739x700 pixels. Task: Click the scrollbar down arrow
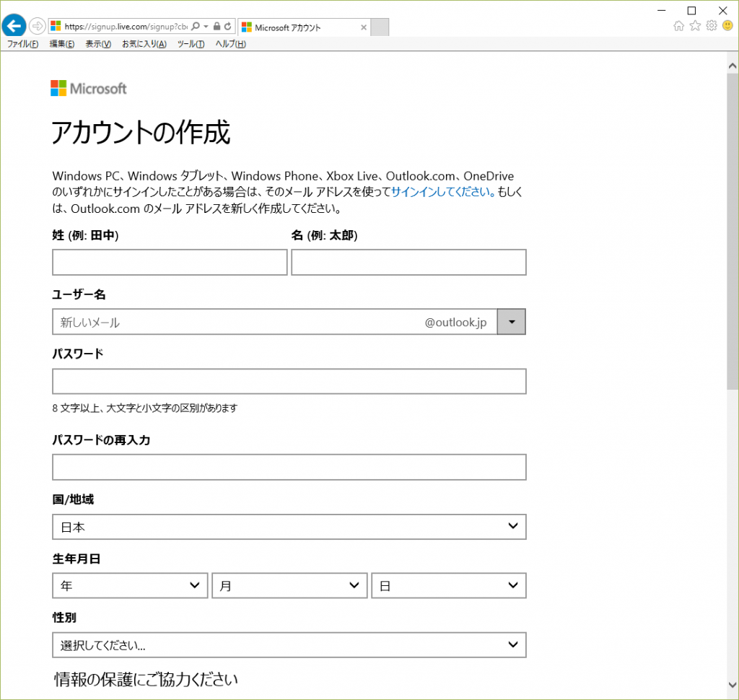click(x=733, y=685)
